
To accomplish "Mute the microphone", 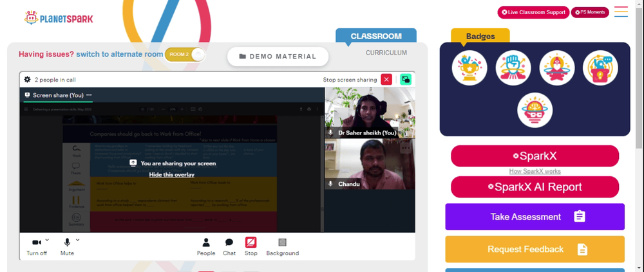I will 67,247.
